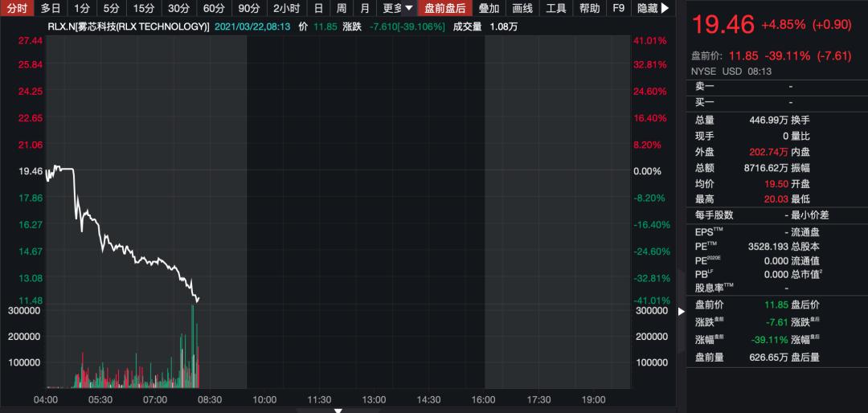Select the 5分 timeframe
The height and width of the screenshot is (413, 868).
pos(111,8)
